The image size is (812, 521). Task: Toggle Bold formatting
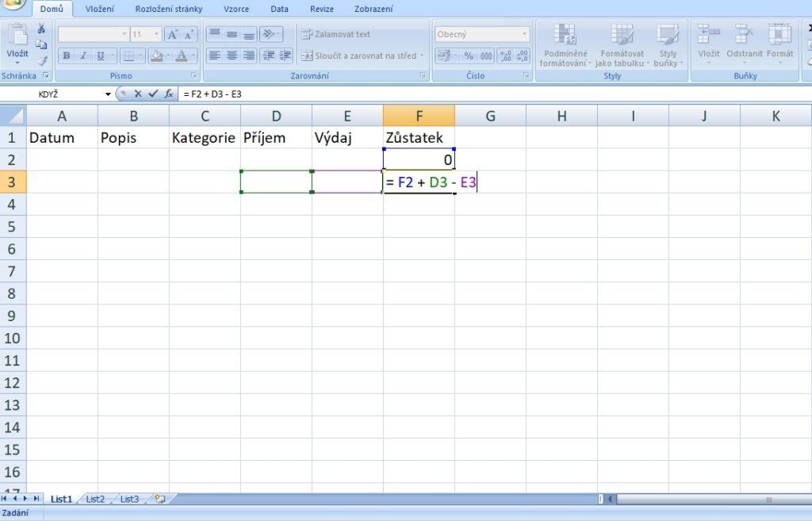click(67, 56)
